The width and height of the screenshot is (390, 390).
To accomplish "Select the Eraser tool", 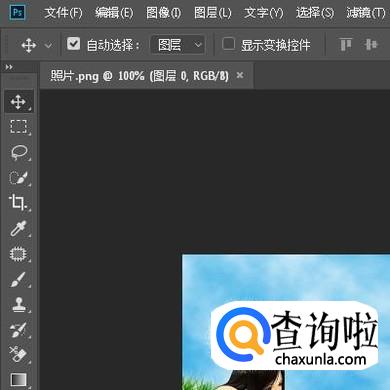I will click(x=19, y=354).
